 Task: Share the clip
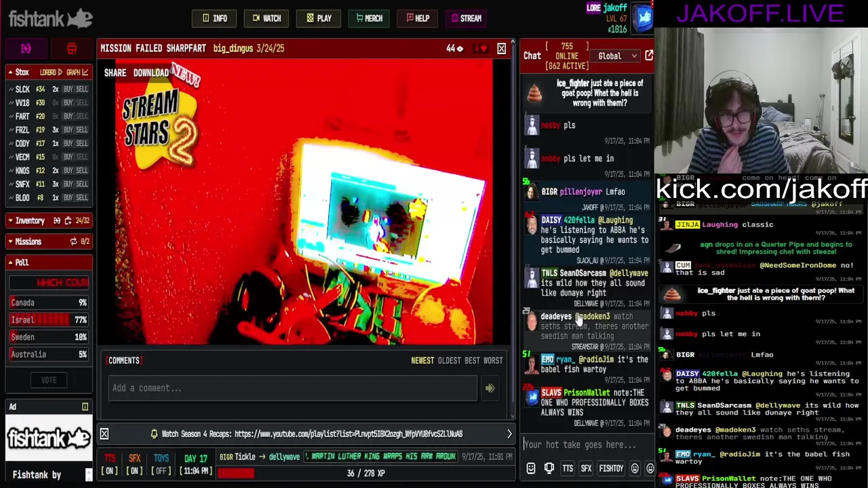pos(115,73)
